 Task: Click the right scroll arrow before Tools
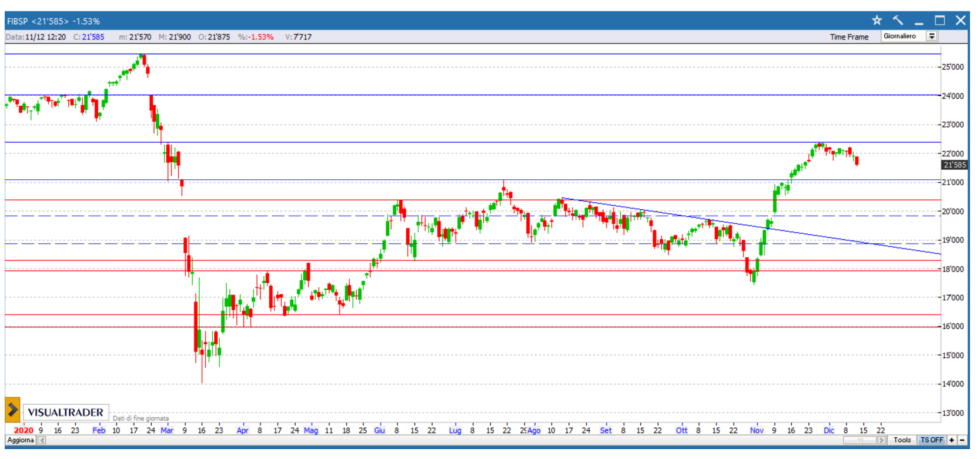tap(881, 440)
